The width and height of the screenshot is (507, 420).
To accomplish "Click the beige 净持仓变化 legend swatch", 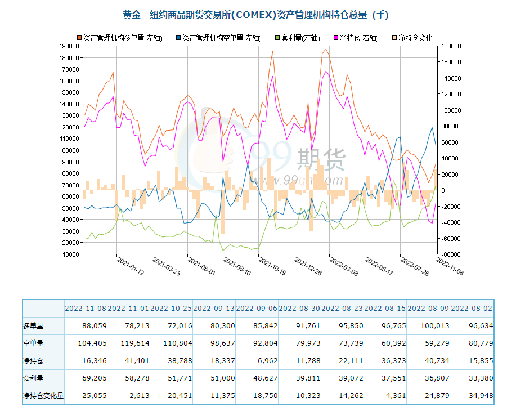I will tap(394, 38).
